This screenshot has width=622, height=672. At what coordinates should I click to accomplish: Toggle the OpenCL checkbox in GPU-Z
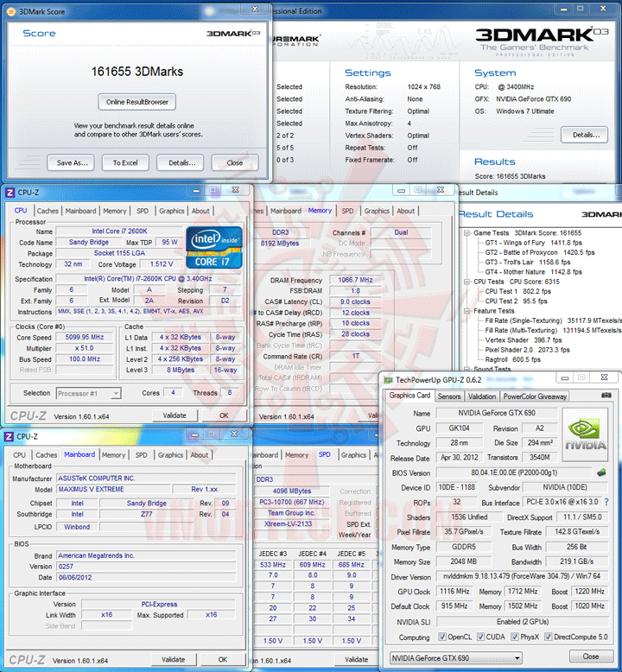click(x=441, y=637)
